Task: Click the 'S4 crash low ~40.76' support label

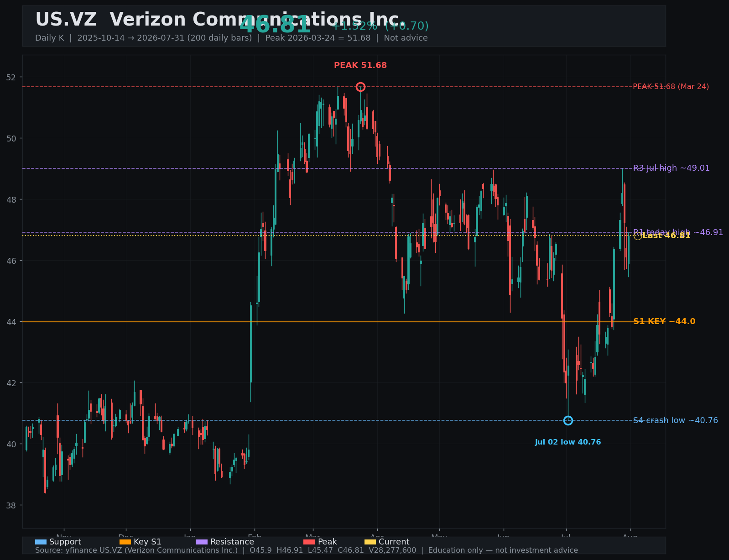Action: [x=676, y=420]
